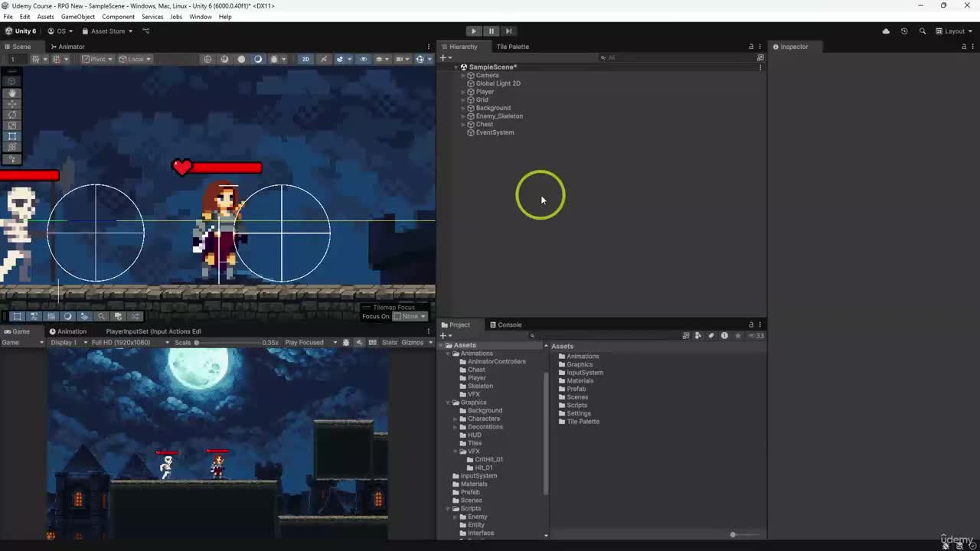The width and height of the screenshot is (980, 551).
Task: Open the PlayerInputSet Input Actions tab
Action: point(153,331)
